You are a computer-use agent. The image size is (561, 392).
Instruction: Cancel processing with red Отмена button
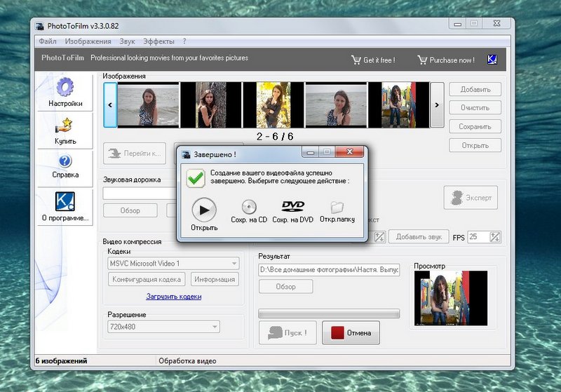[x=351, y=332]
